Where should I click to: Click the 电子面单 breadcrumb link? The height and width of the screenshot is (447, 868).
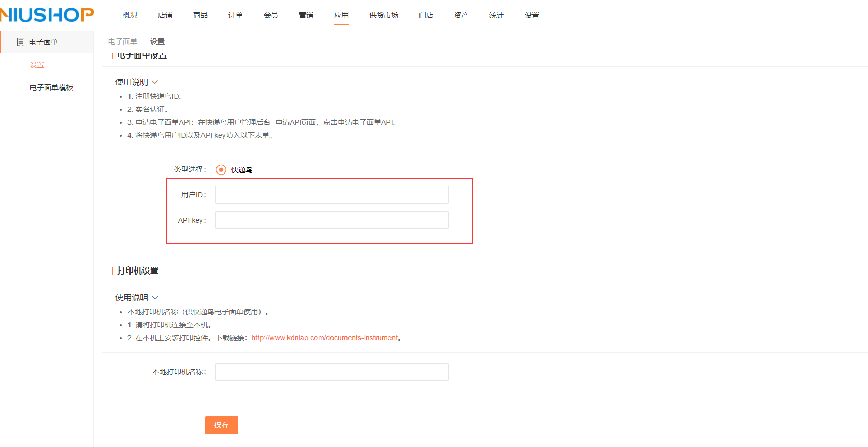(123, 42)
